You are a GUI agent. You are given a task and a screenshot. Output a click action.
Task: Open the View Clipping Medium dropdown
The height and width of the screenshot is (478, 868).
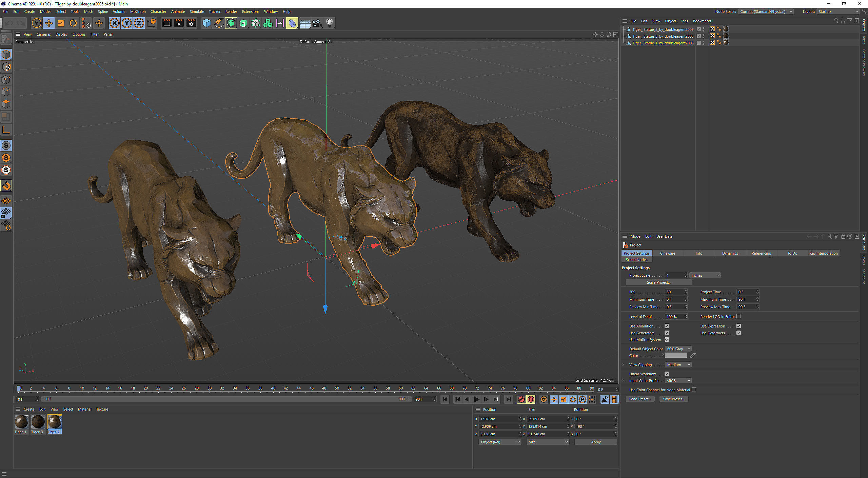[x=678, y=365]
